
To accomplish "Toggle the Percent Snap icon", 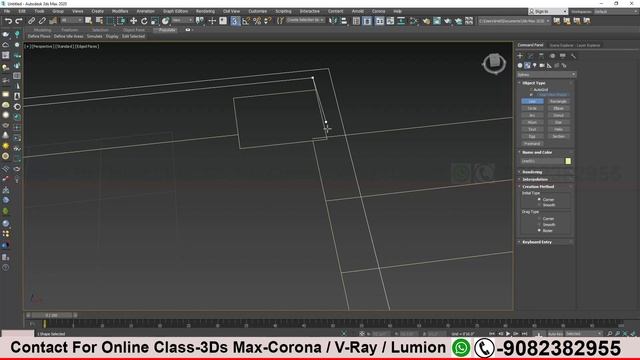I will [x=257, y=21].
